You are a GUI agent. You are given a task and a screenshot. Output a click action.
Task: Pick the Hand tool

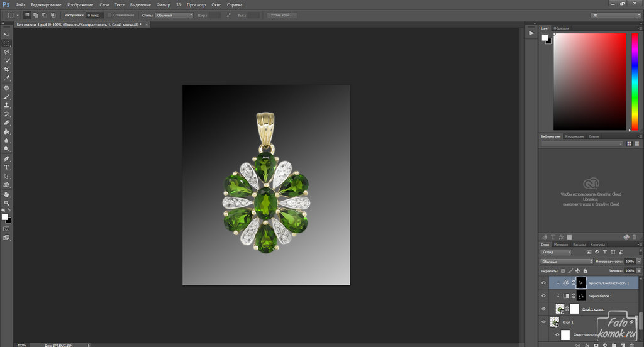point(6,194)
